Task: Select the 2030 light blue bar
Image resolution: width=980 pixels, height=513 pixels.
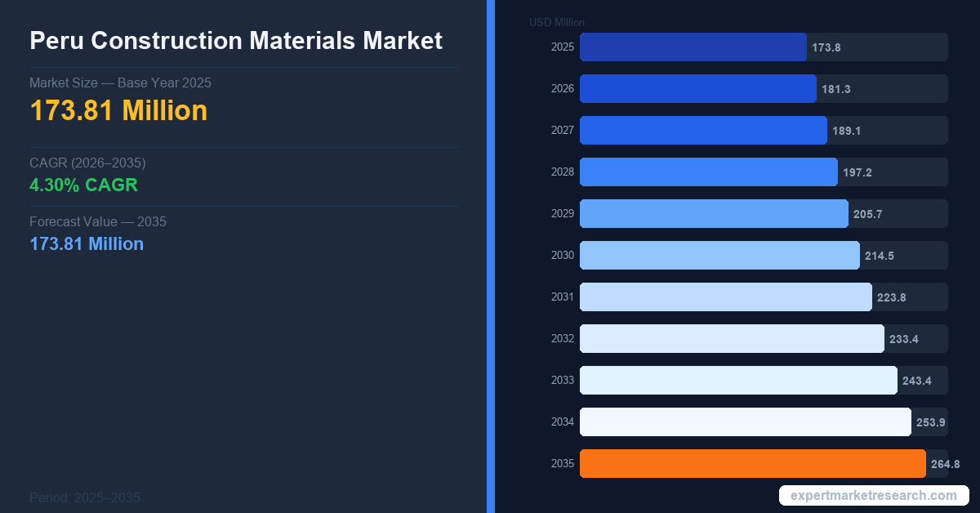Action: tap(719, 256)
